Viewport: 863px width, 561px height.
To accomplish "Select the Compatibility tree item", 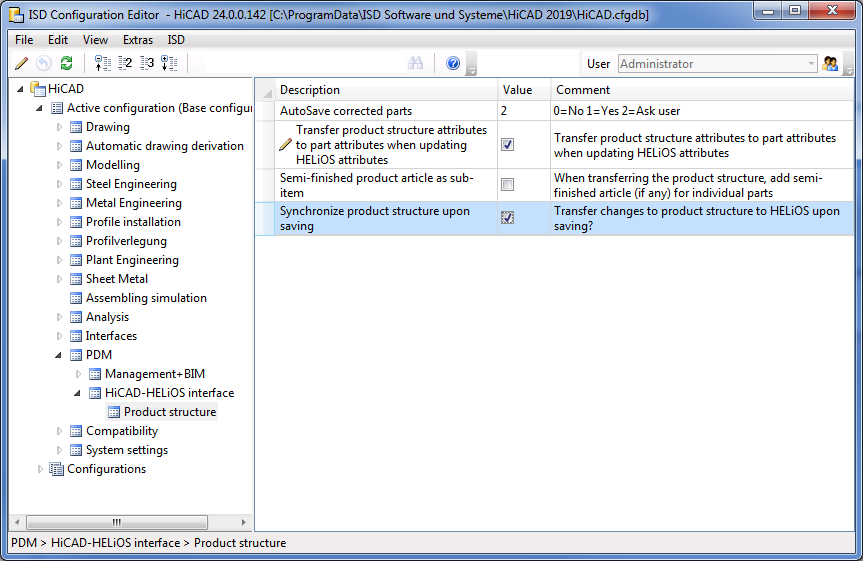I will pos(122,431).
